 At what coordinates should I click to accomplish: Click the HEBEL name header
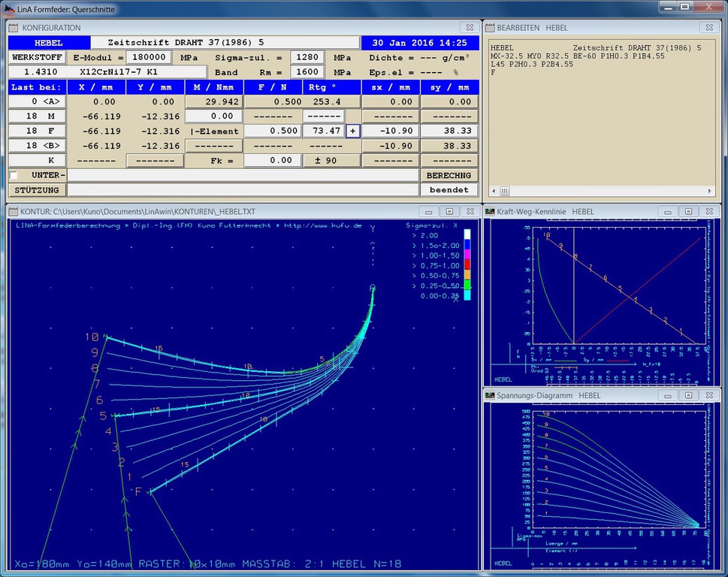click(49, 43)
